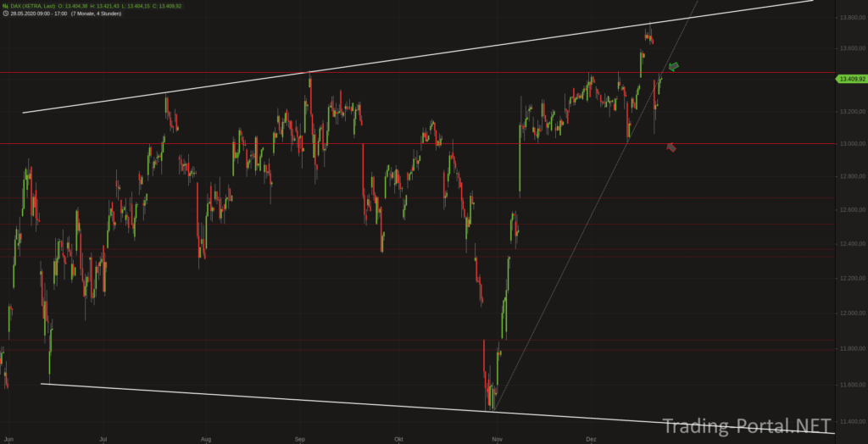Click the candlestick chart-type icon beside DAX

(6, 6)
